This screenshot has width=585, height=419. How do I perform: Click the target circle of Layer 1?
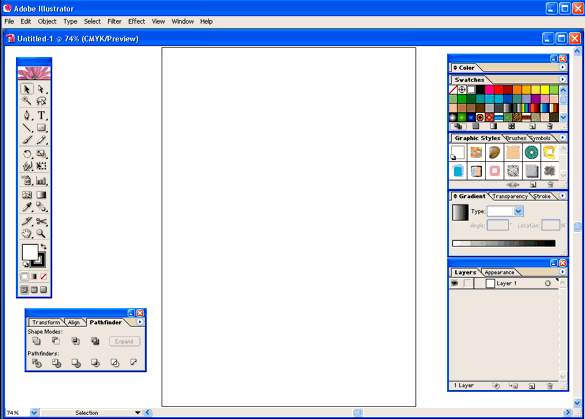[x=547, y=283]
